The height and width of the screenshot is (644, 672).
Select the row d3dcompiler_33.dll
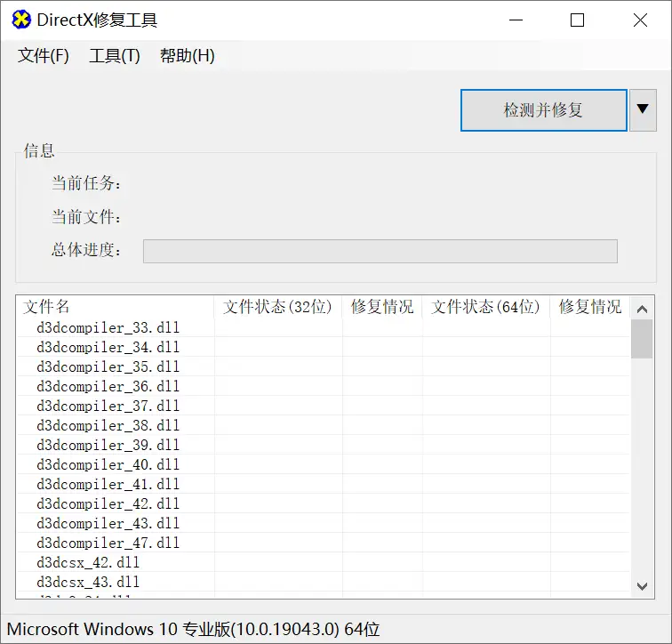pos(324,327)
